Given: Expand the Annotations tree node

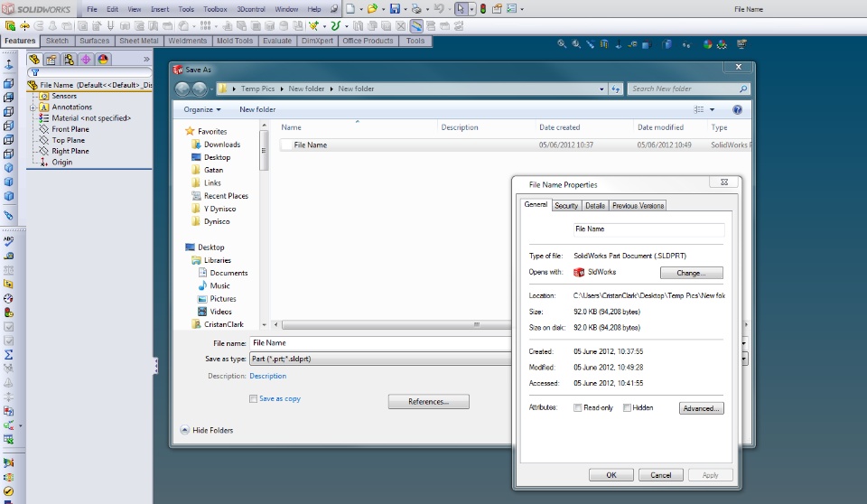Looking at the screenshot, I should pos(33,107).
